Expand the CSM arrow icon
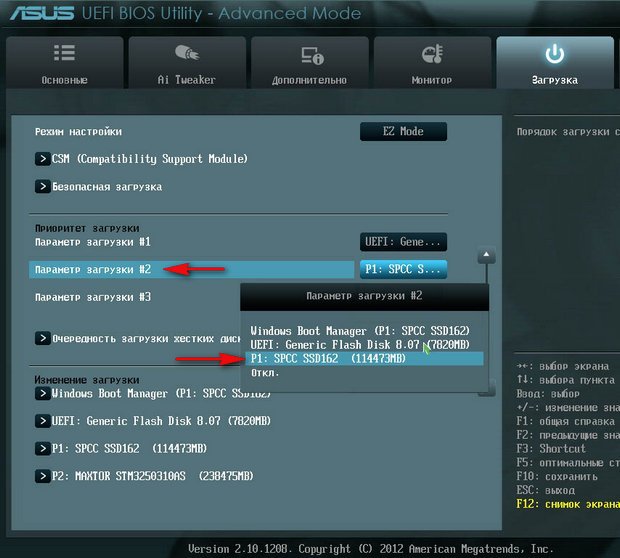 [x=43, y=159]
